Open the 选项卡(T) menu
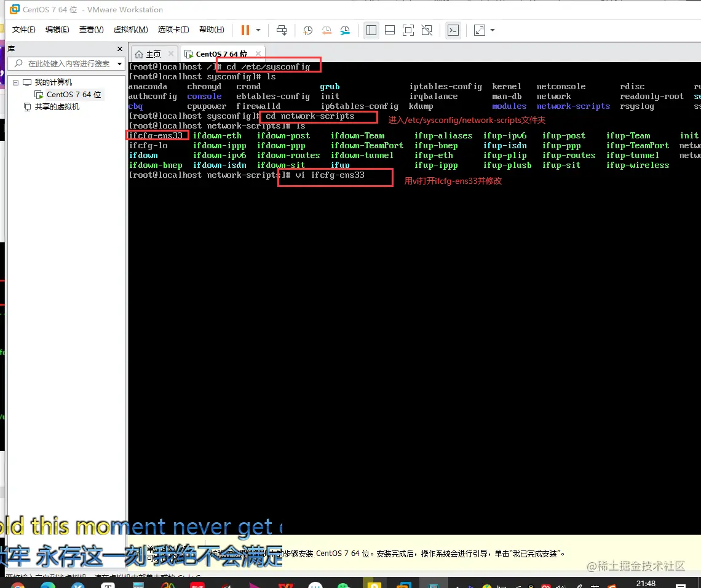 click(173, 30)
